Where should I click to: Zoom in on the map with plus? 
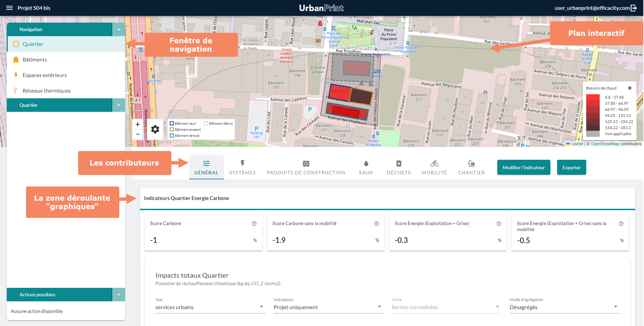tap(138, 124)
